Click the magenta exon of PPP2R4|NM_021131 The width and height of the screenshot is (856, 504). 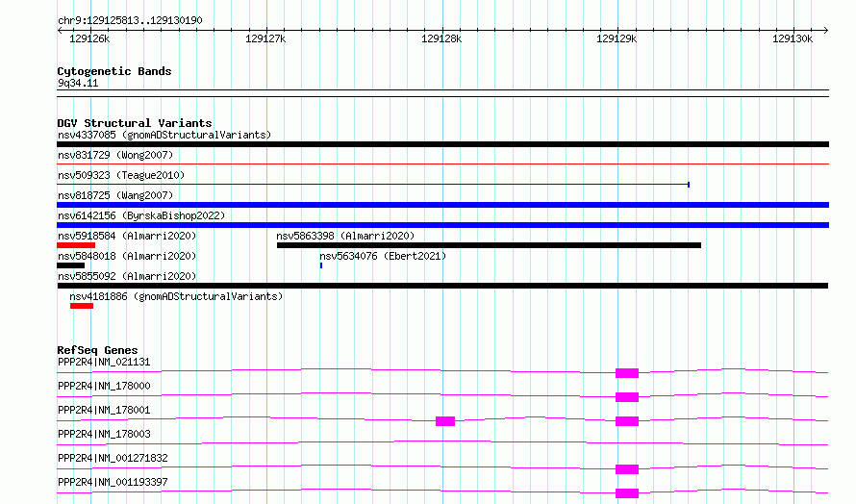pos(627,373)
